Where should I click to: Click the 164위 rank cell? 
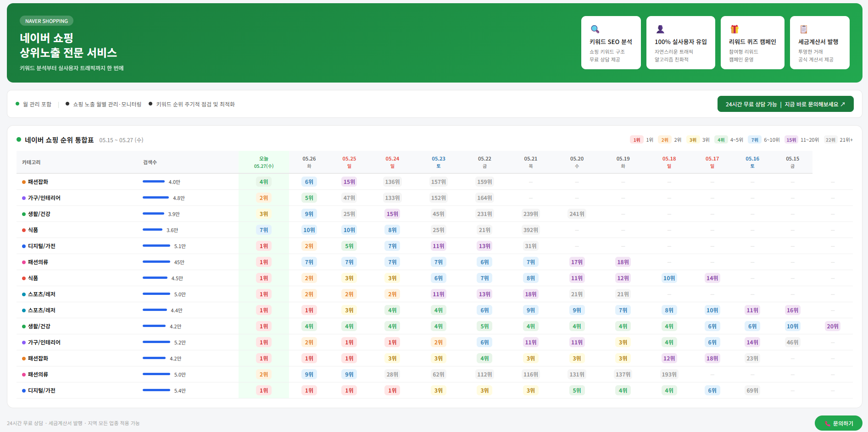point(484,198)
